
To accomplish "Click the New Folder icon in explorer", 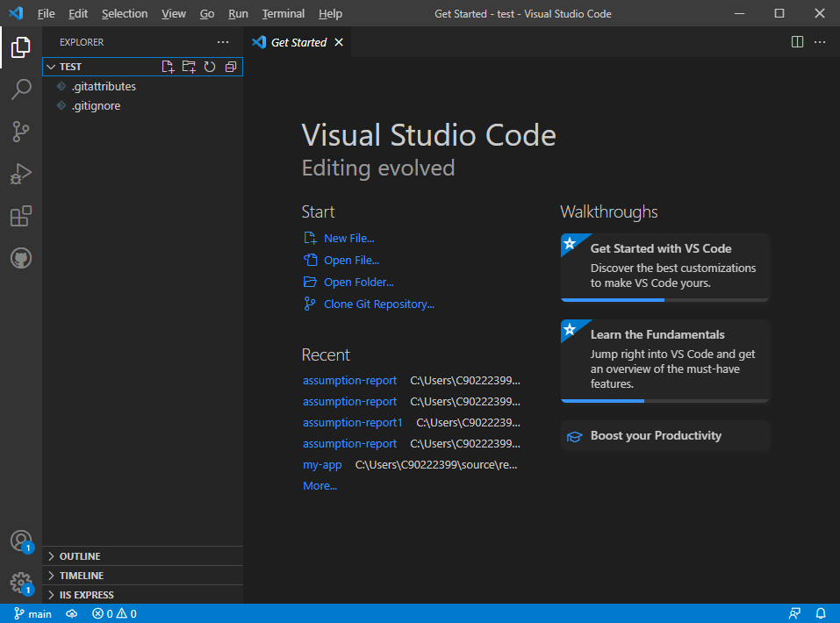I will coord(189,67).
